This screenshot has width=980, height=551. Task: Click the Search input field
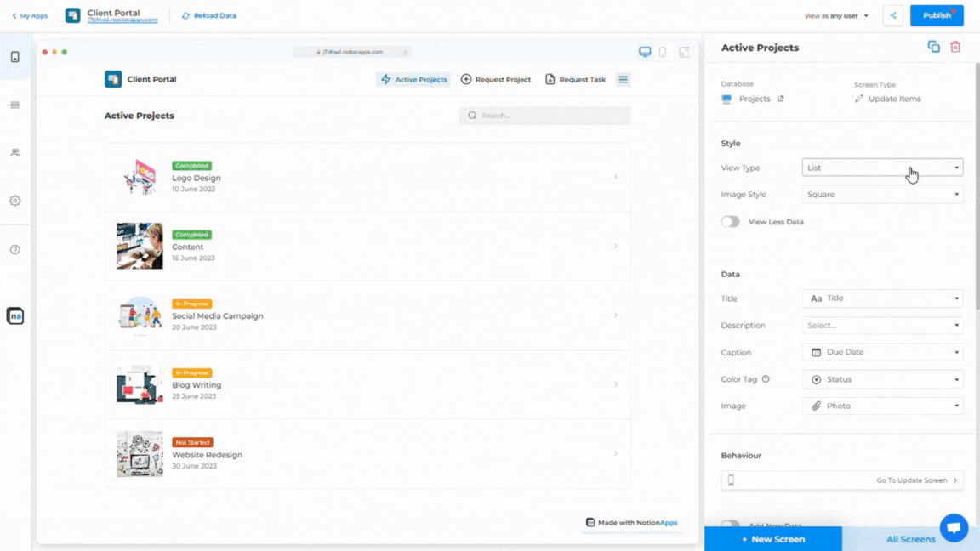(544, 116)
